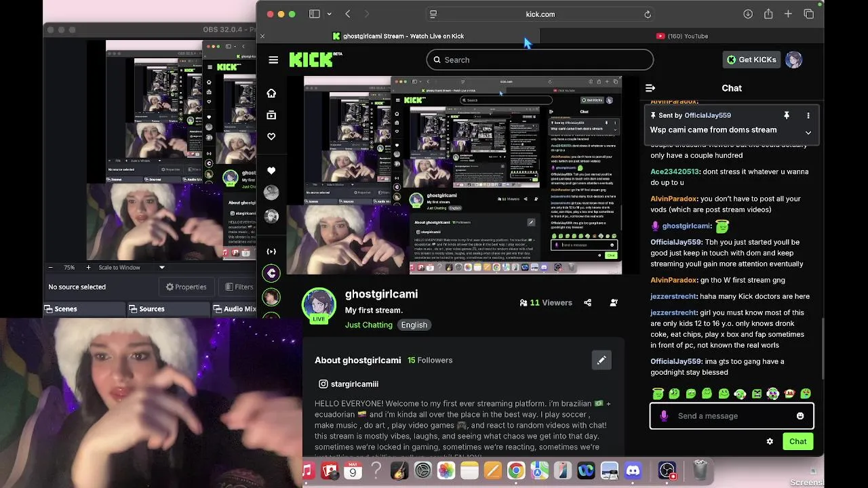Open stargirlcamiii Instagram link
This screenshot has width=868, height=488.
click(349, 384)
